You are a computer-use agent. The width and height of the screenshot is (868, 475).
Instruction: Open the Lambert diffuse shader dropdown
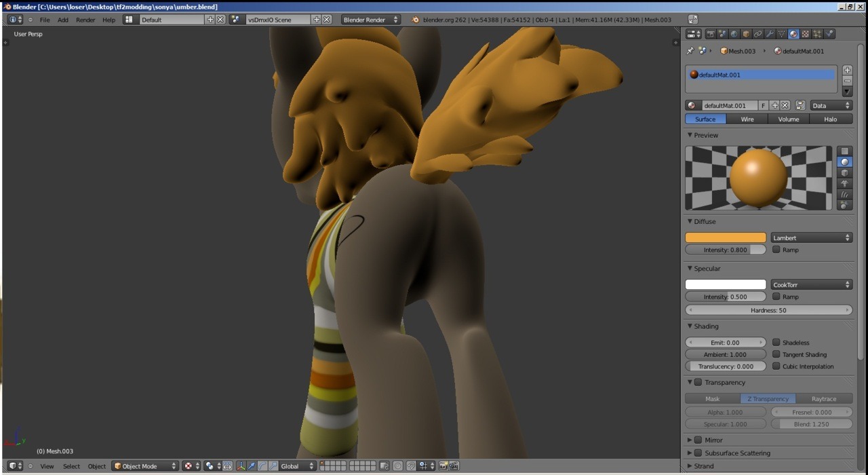(812, 237)
